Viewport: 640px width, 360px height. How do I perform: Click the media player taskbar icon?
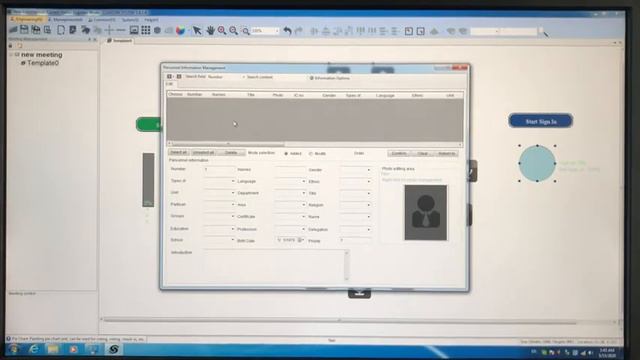73,349
